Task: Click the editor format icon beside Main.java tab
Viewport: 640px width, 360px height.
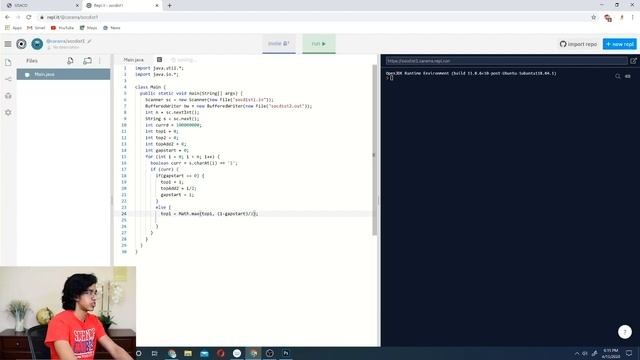Action: click(x=160, y=60)
